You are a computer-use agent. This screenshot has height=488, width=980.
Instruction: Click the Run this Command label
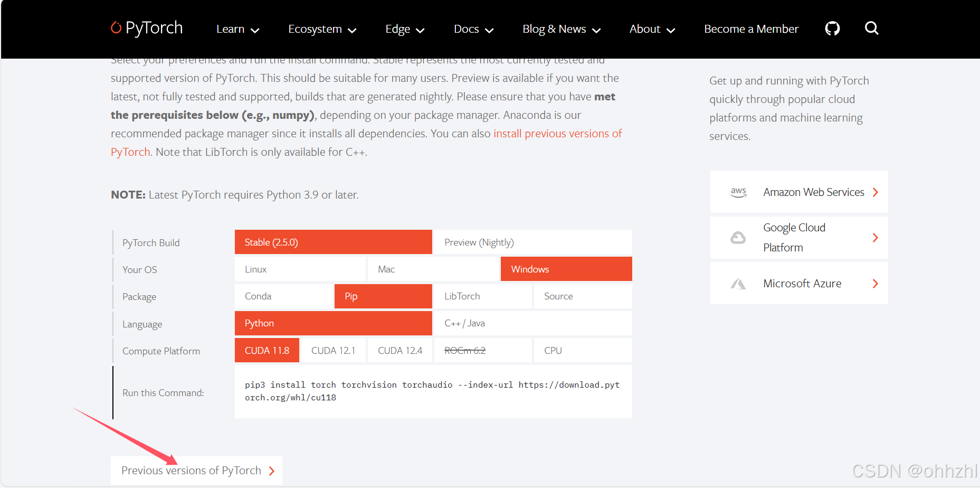point(163,393)
